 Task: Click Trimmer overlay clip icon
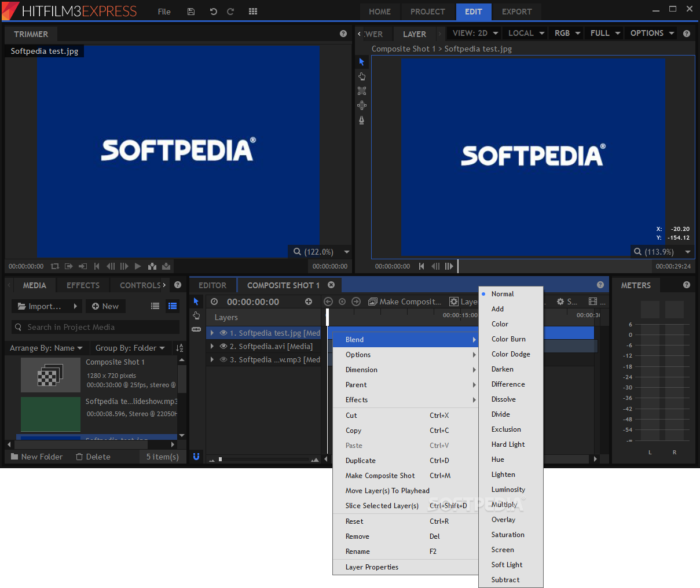click(x=166, y=266)
